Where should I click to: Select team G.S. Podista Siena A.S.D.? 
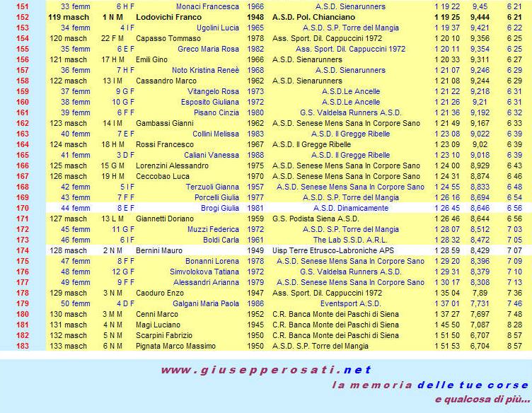click(x=316, y=219)
